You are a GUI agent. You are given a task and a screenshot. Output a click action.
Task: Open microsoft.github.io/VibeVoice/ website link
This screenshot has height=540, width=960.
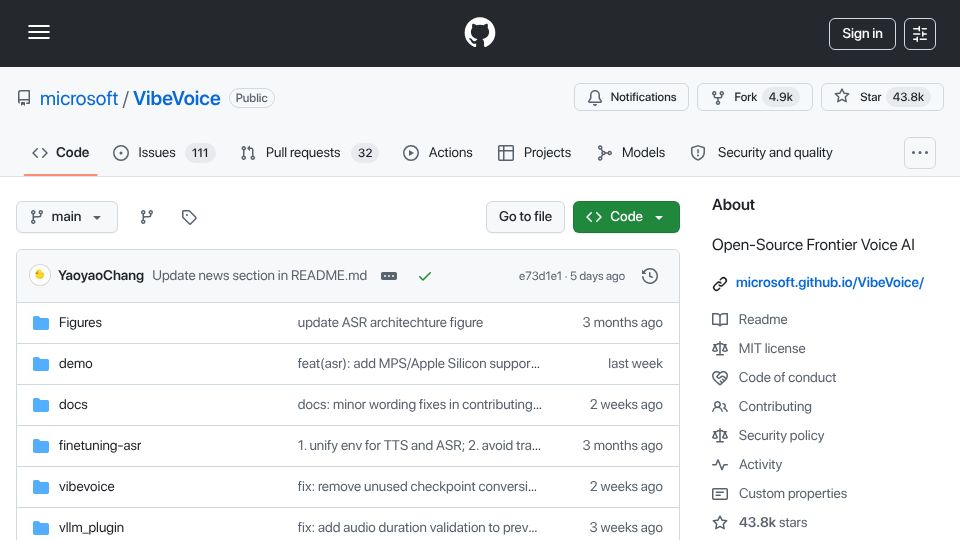pyautogui.click(x=830, y=282)
